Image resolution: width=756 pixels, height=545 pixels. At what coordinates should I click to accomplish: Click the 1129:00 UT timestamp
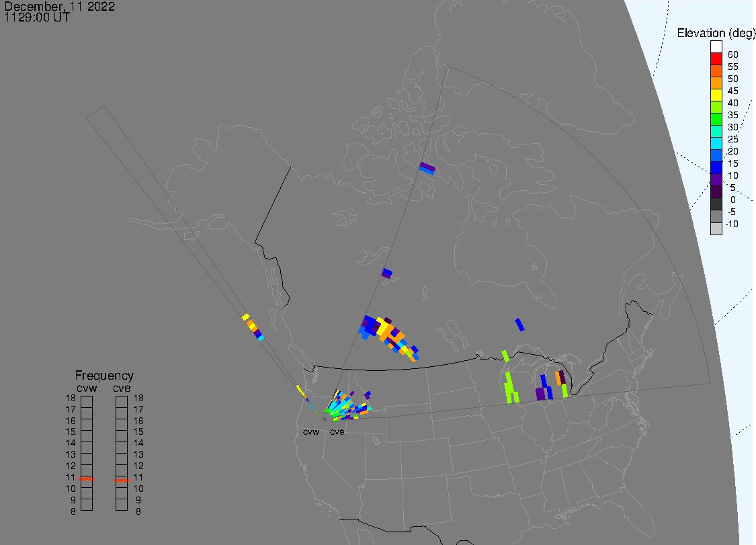pyautogui.click(x=37, y=17)
